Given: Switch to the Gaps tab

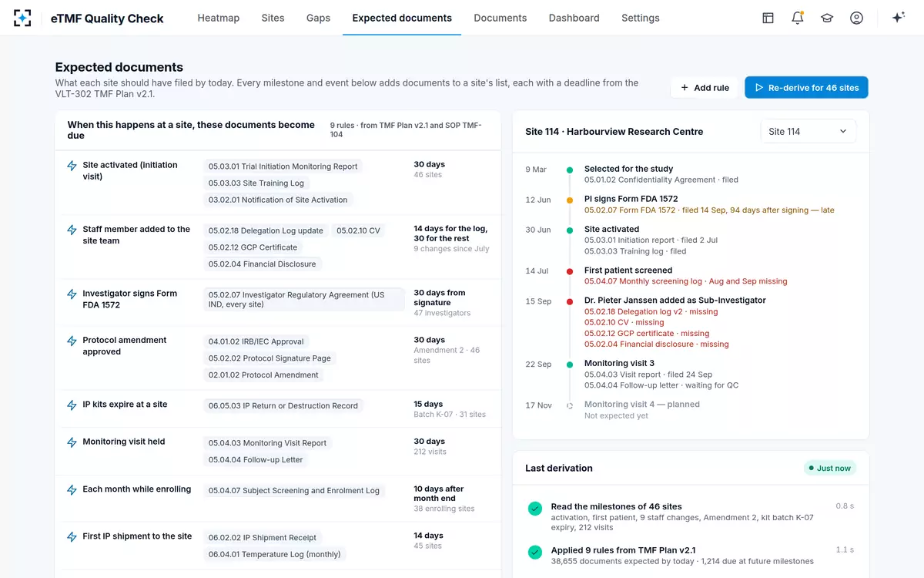Looking at the screenshot, I should pyautogui.click(x=318, y=18).
